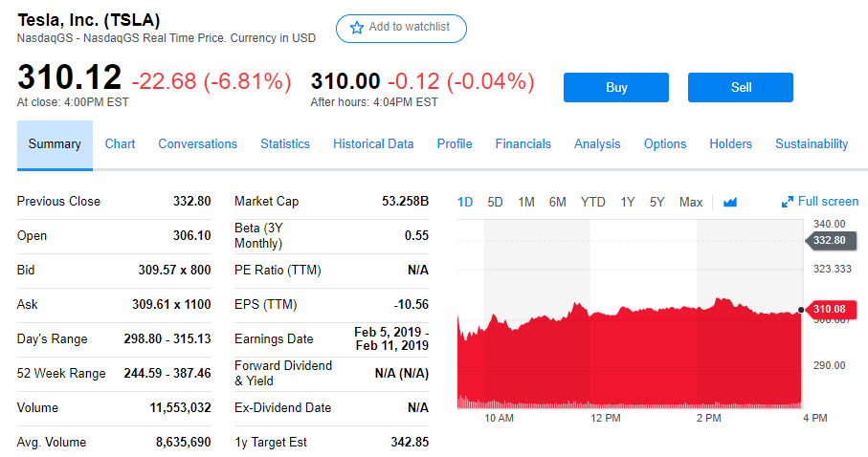Image resolution: width=868 pixels, height=457 pixels.
Task: Open the Sustainability tab
Action: coord(812,143)
